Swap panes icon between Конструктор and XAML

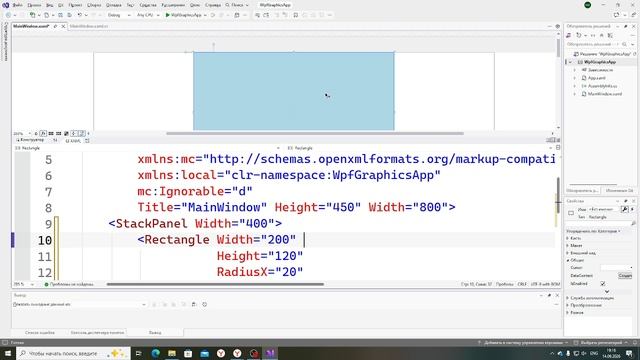(x=55, y=140)
